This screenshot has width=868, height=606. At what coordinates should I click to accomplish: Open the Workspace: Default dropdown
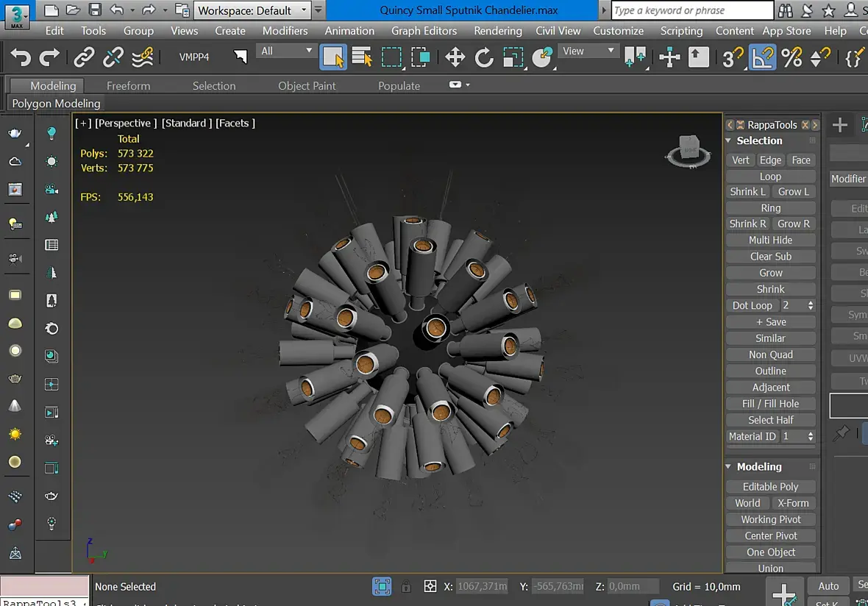[x=254, y=10]
